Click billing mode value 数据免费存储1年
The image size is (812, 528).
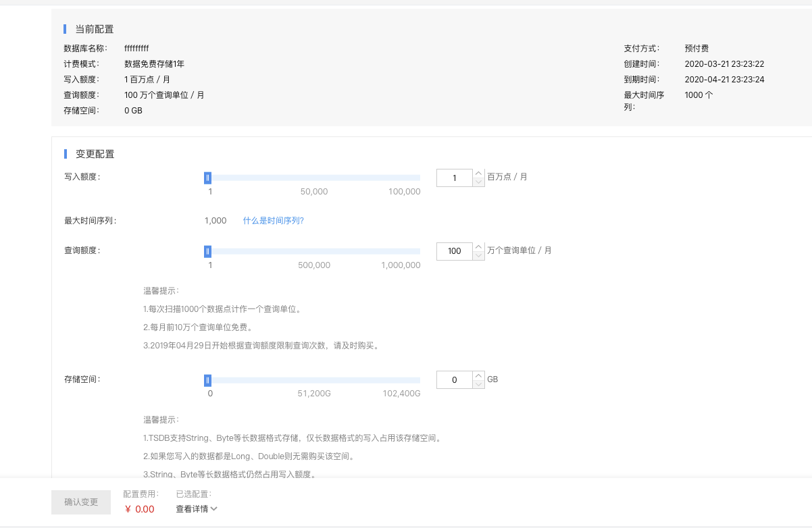point(154,64)
